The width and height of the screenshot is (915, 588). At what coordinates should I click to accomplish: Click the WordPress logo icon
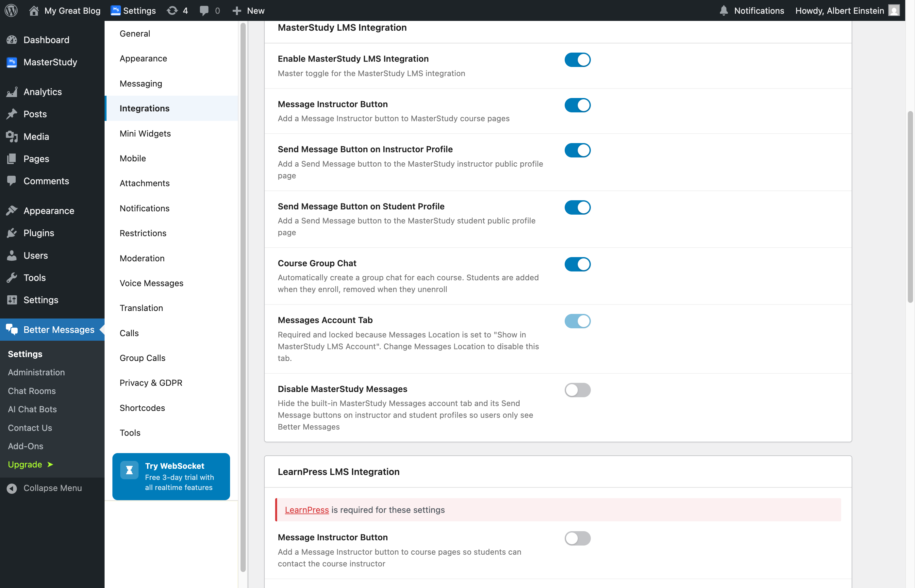(11, 10)
